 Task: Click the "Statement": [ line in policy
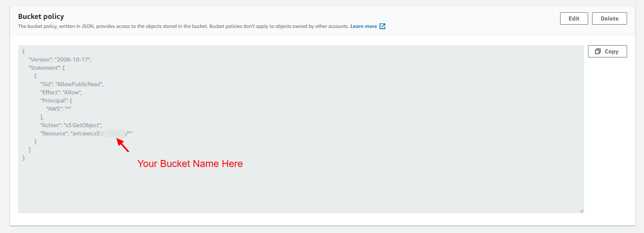point(47,68)
